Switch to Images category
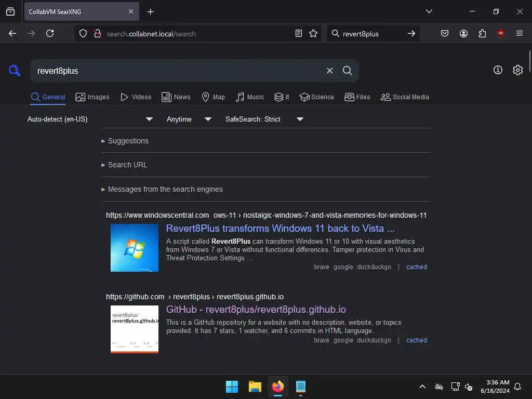This screenshot has height=399, width=532. (92, 97)
